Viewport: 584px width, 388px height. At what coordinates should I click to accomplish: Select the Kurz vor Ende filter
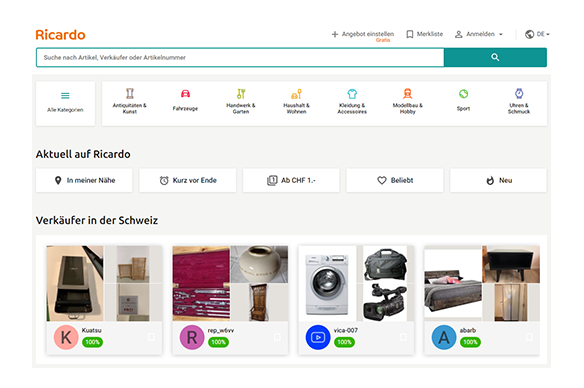point(188,180)
